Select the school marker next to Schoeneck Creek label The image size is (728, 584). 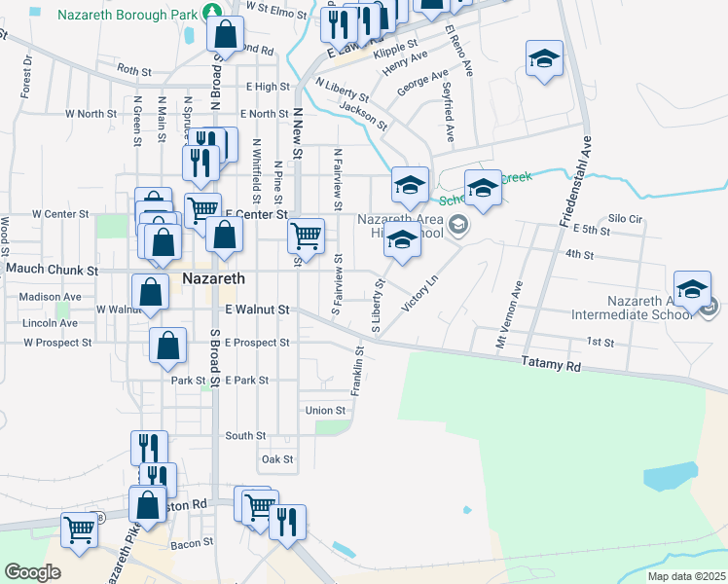click(483, 189)
